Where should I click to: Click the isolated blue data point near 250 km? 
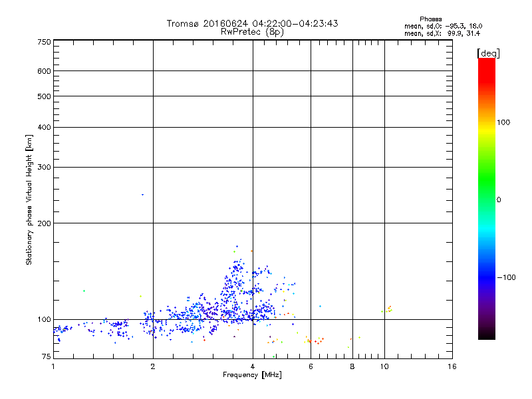click(x=142, y=195)
